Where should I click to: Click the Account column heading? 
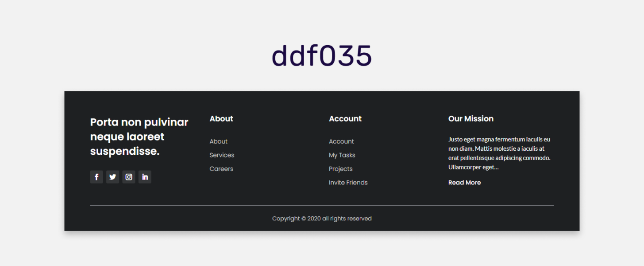345,118
